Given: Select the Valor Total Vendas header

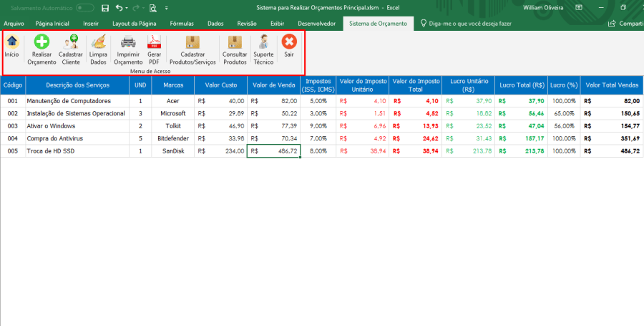Looking at the screenshot, I should pyautogui.click(x=612, y=85).
